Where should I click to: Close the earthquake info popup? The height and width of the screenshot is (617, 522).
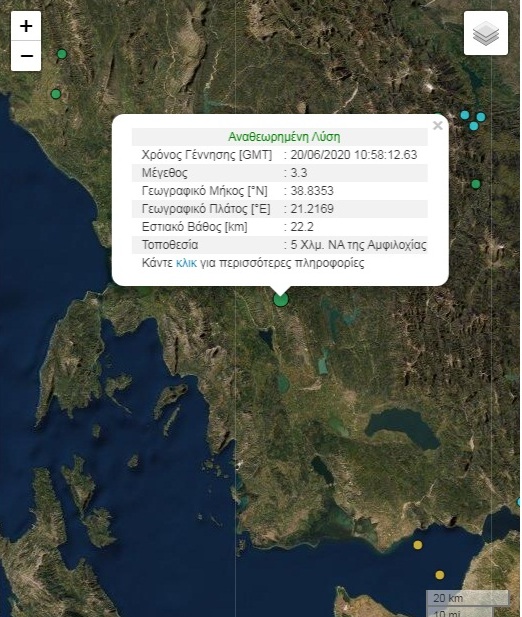(x=437, y=126)
